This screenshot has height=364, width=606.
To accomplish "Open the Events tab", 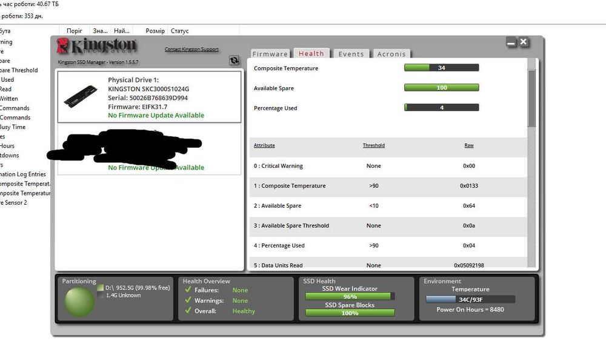I will pos(351,54).
